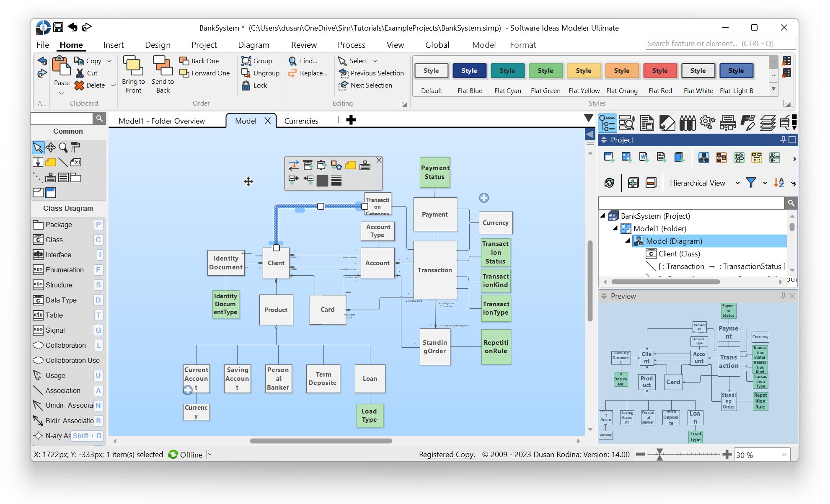Open the Registered Copy link
This screenshot has width=830, height=504.
447,455
